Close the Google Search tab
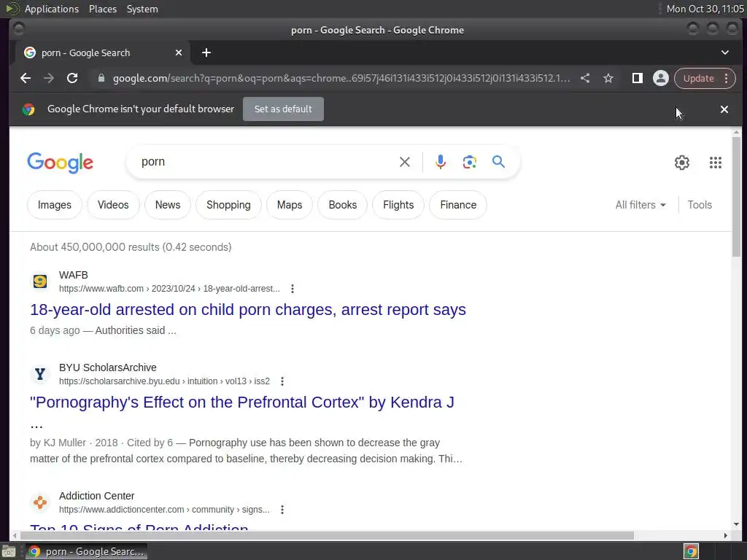The width and height of the screenshot is (747, 560). tap(179, 52)
